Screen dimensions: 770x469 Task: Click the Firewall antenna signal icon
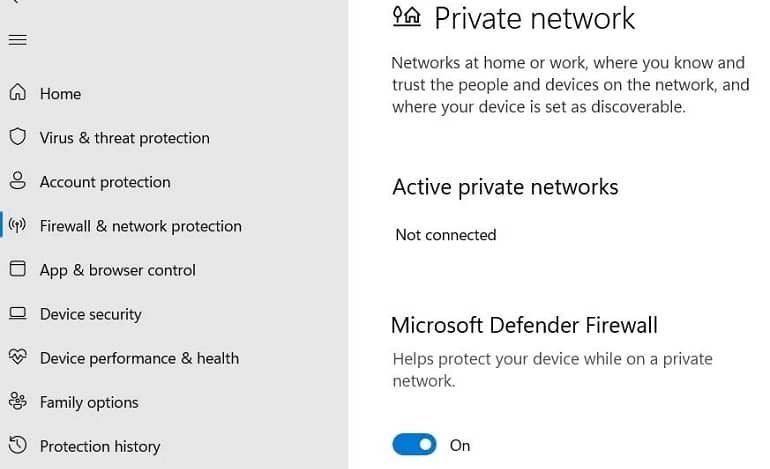point(18,225)
